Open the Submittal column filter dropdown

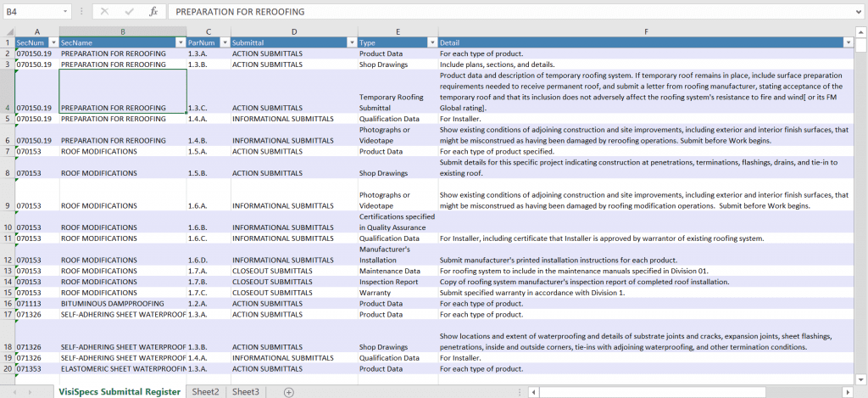[351, 42]
